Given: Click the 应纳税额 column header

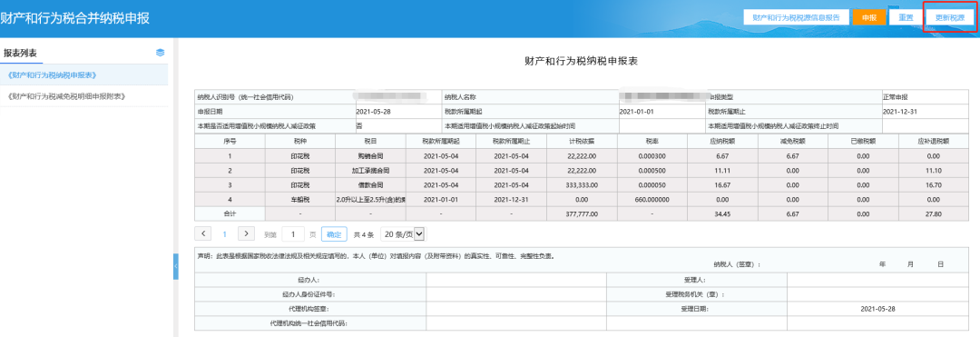Looking at the screenshot, I should (x=722, y=142).
